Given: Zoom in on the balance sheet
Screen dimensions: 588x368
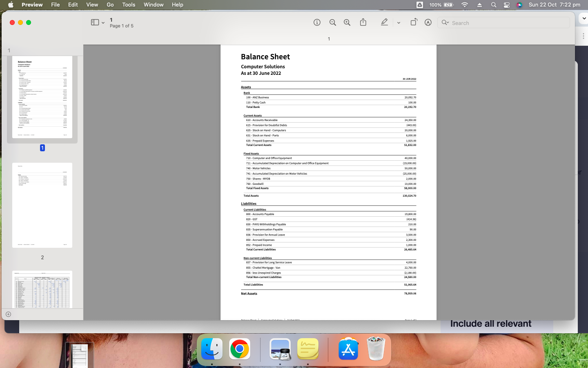Looking at the screenshot, I should point(347,22).
